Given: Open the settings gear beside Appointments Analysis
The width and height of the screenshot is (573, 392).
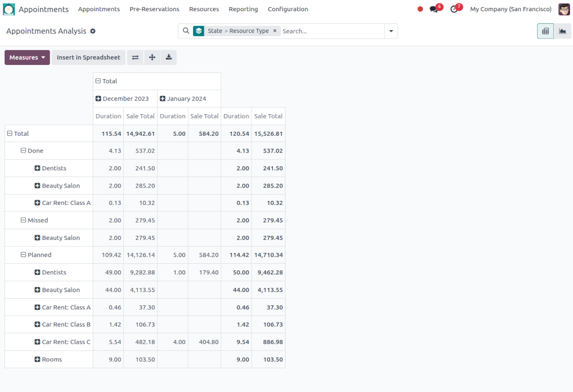Looking at the screenshot, I should [x=93, y=31].
